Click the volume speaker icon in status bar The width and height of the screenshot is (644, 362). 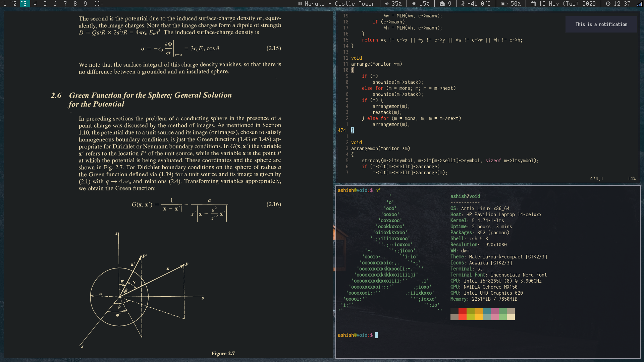387,4
